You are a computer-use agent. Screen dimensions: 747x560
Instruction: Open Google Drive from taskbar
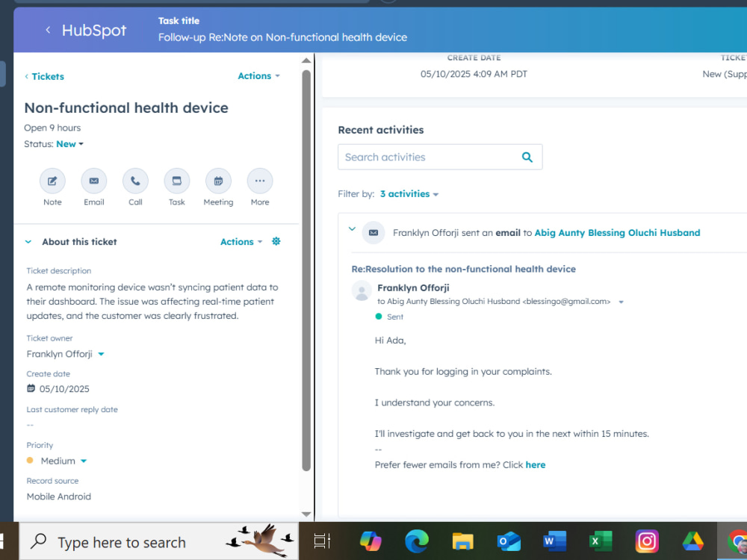point(692,541)
